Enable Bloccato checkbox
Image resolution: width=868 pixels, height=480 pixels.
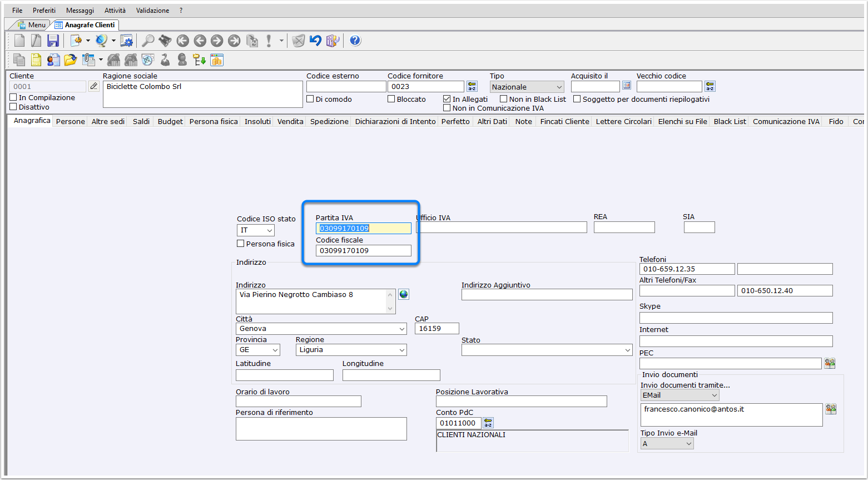(391, 99)
